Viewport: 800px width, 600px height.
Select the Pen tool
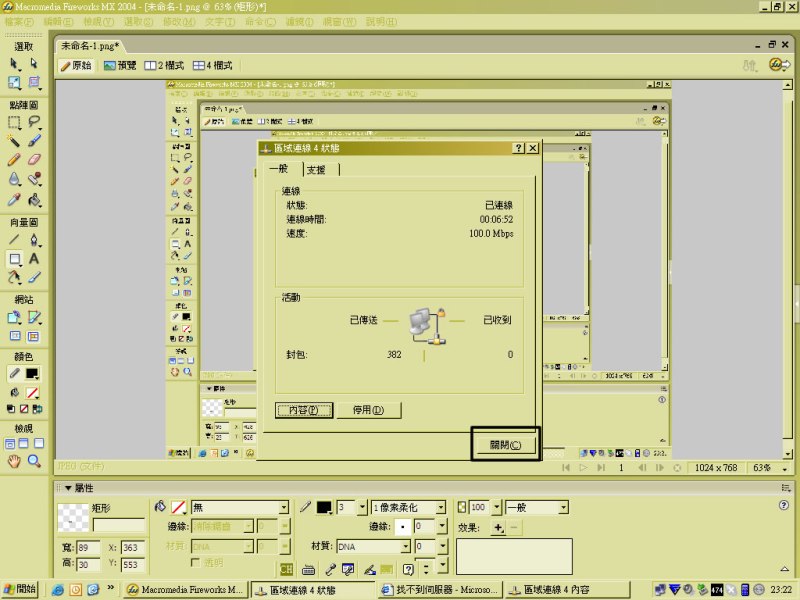pos(34,239)
